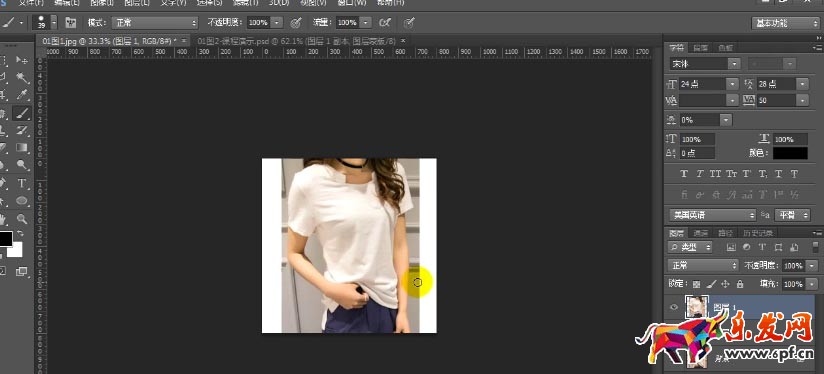Open the 基本功能 workspace switcher
The height and width of the screenshot is (374, 824).
[x=785, y=23]
